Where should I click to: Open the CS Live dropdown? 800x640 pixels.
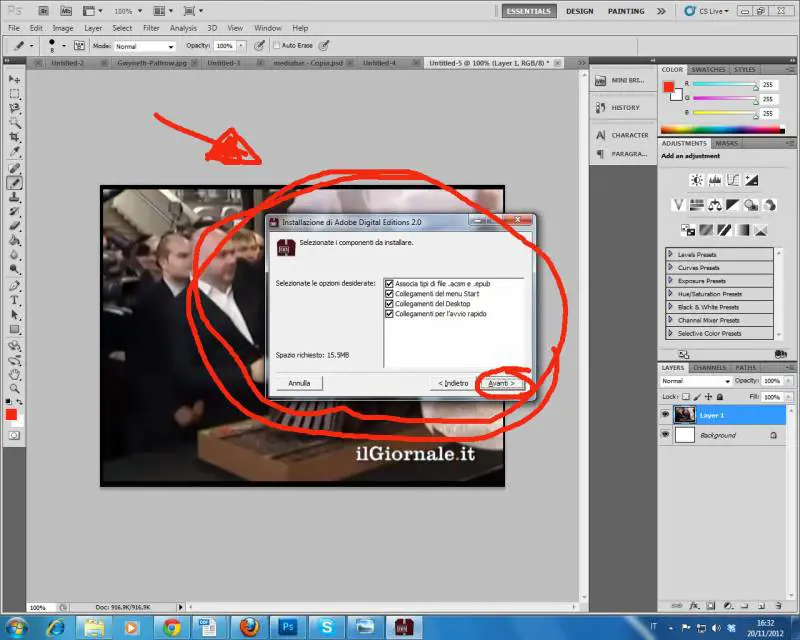[x=707, y=11]
